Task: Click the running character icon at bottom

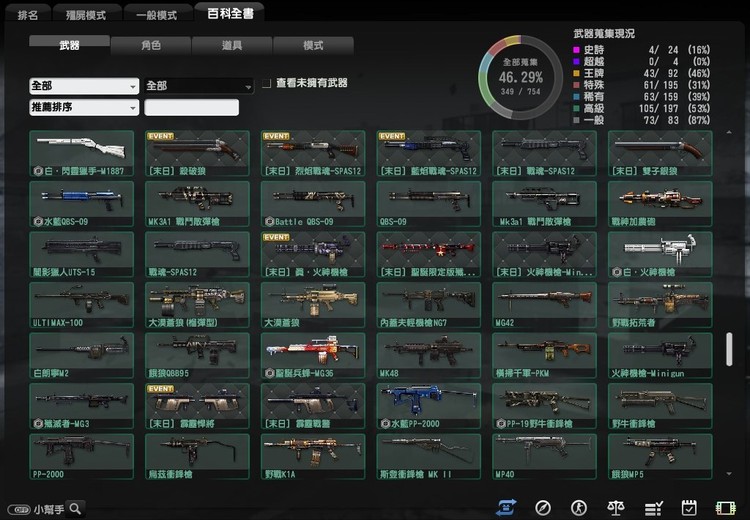Action: 580,507
